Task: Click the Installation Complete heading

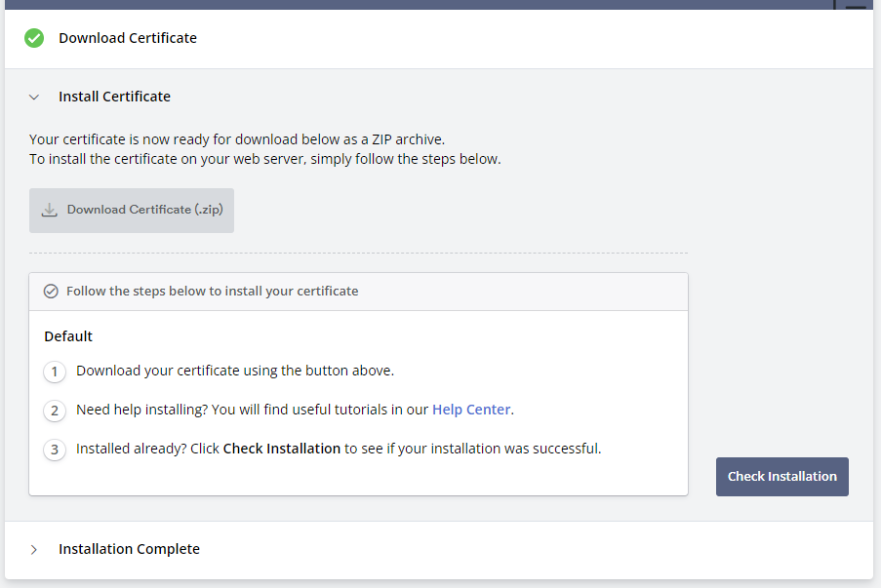Action: [x=129, y=549]
